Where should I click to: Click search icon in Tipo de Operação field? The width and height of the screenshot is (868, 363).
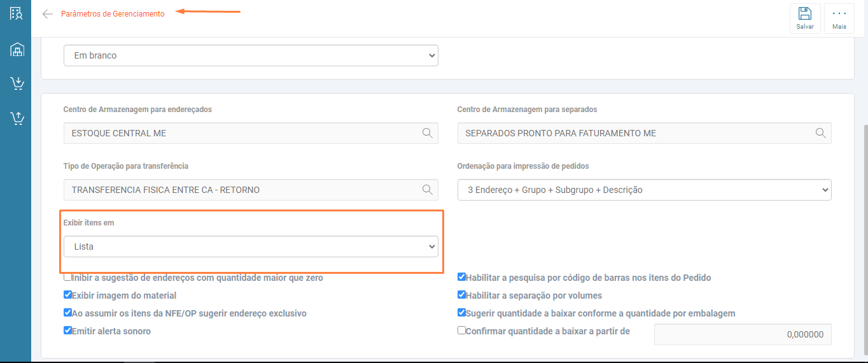tap(427, 190)
